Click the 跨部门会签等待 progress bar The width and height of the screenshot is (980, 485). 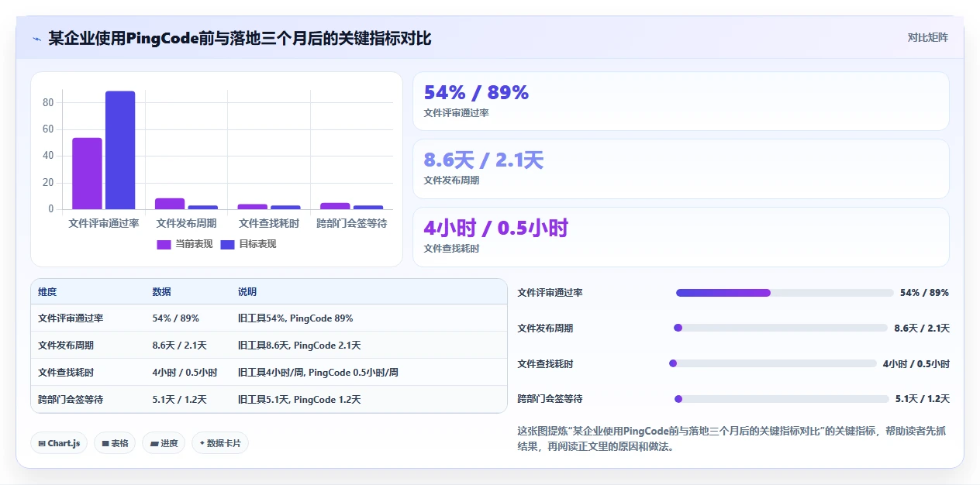782,399
